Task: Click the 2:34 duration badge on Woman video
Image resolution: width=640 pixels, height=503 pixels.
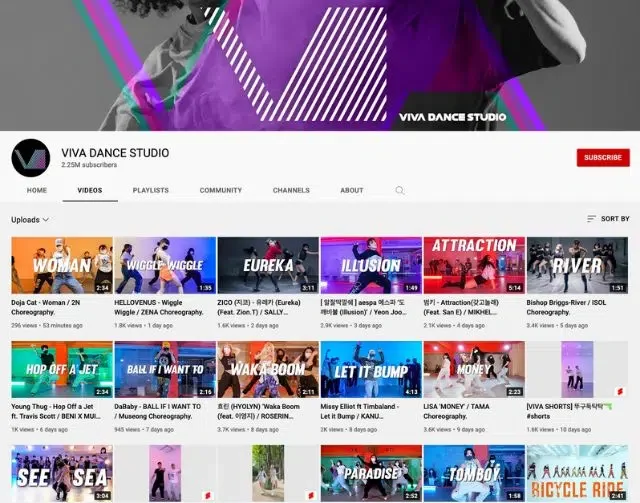Action: coord(101,287)
